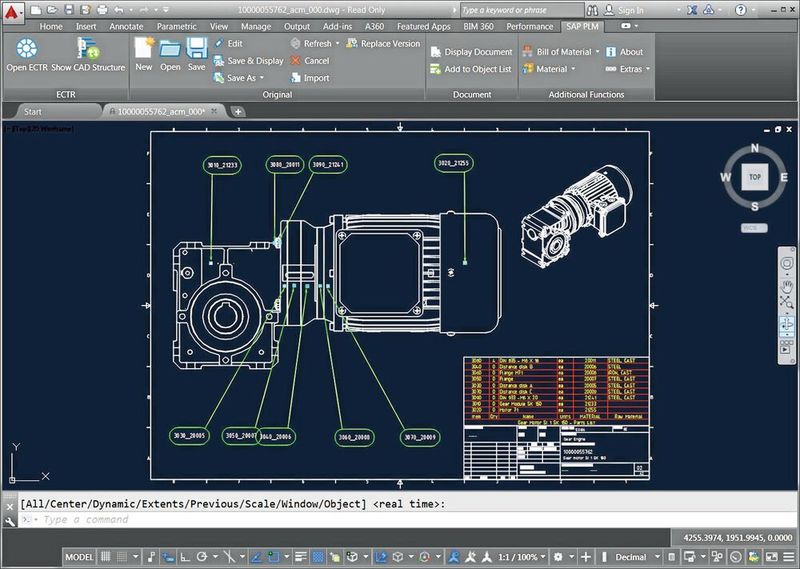Viewport: 800px width, 569px height.
Task: Click the Zoom Extents icon in navigation bar
Action: tap(786, 303)
